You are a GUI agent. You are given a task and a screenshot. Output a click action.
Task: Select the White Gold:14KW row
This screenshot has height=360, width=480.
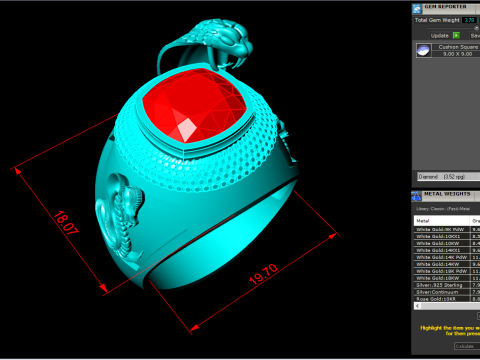[x=447, y=264]
